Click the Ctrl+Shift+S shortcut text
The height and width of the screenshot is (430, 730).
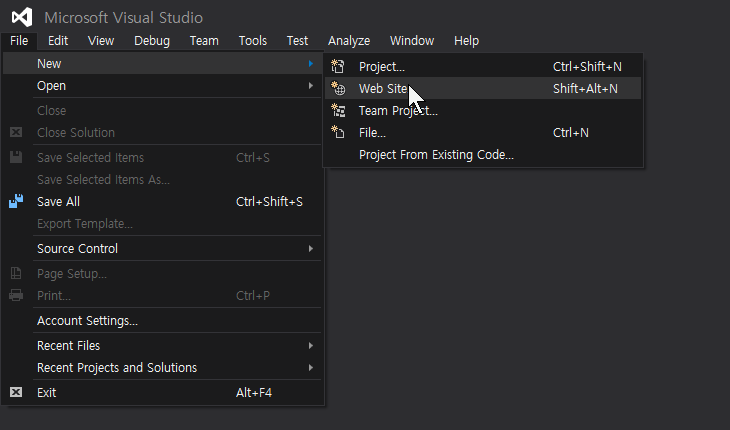(x=269, y=201)
